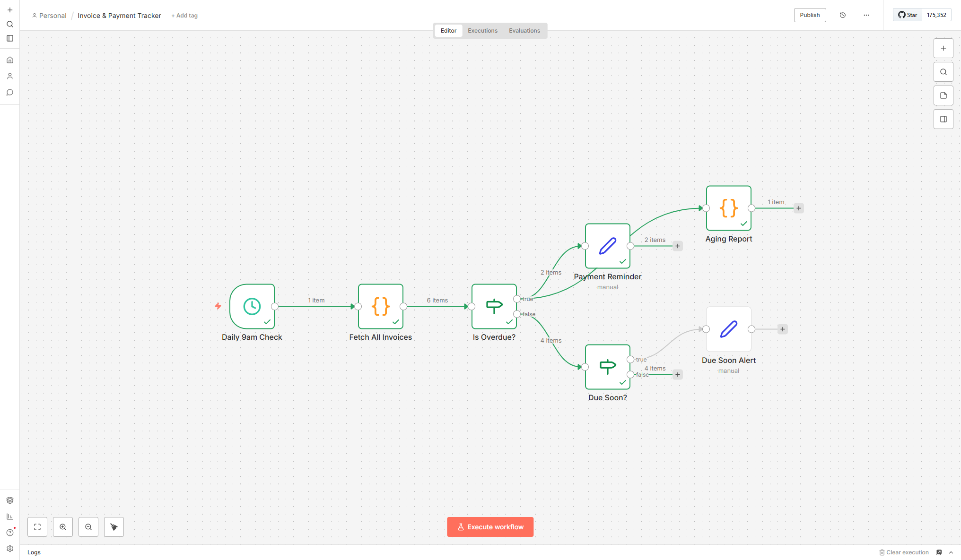Open the chat assistant icon in sidebar
This screenshot has height=560, width=961.
coord(9,92)
